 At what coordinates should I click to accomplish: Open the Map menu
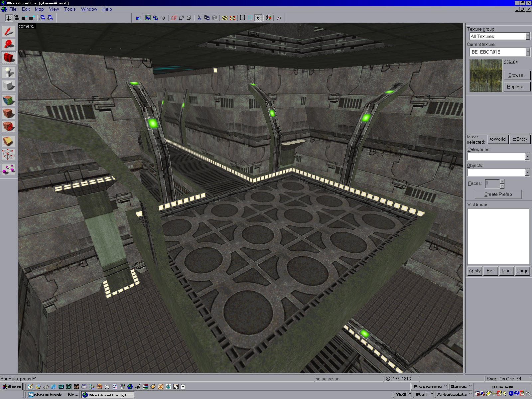[39, 9]
